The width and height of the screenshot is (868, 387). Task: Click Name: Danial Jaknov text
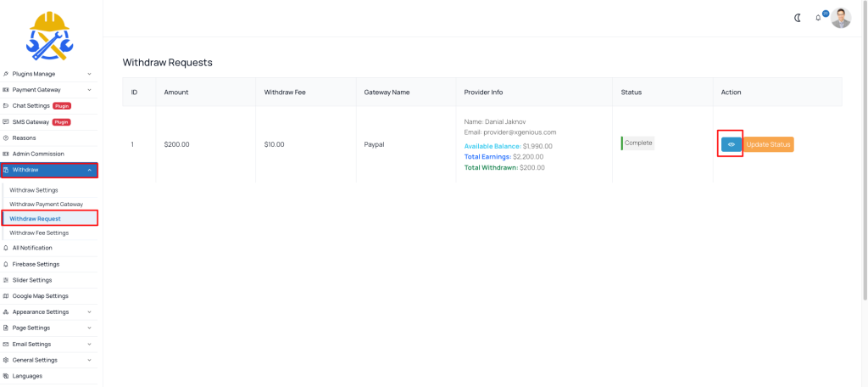[x=495, y=121]
